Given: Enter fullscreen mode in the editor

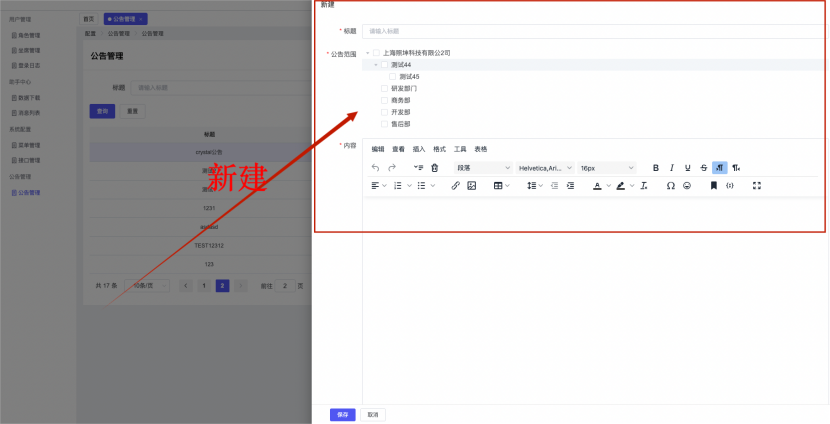Looking at the screenshot, I should coord(757,186).
